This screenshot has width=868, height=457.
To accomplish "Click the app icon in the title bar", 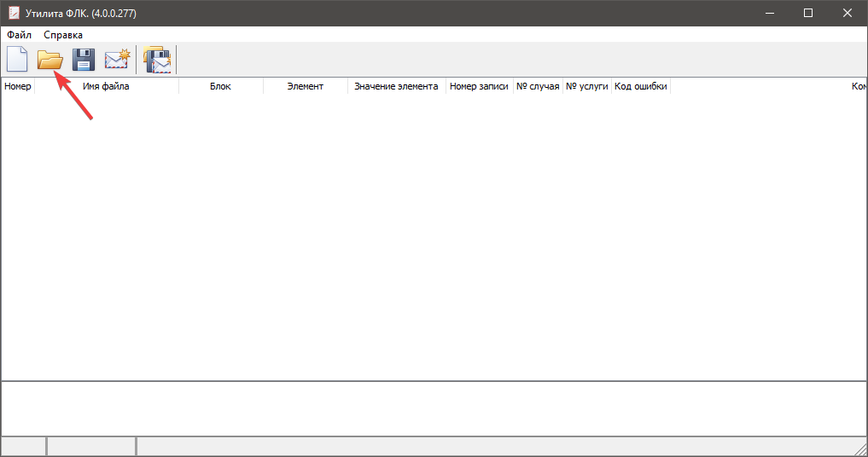I will (x=14, y=13).
